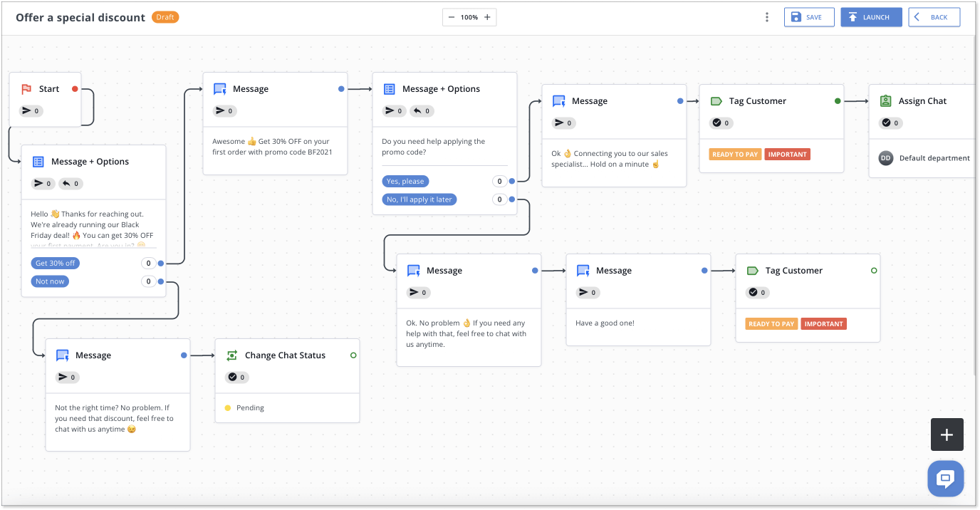Click the DD avatar for Default department
Image resolution: width=980 pixels, height=510 pixels.
[886, 158]
